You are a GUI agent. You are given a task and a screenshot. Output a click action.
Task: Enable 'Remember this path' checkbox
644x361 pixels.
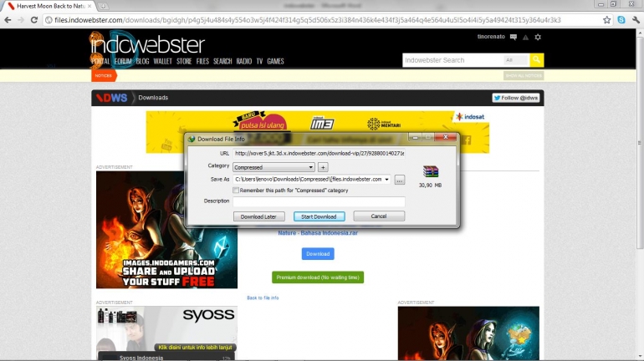237,191
